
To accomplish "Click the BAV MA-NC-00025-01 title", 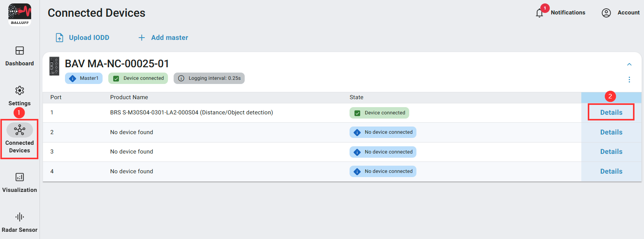I will click(117, 63).
